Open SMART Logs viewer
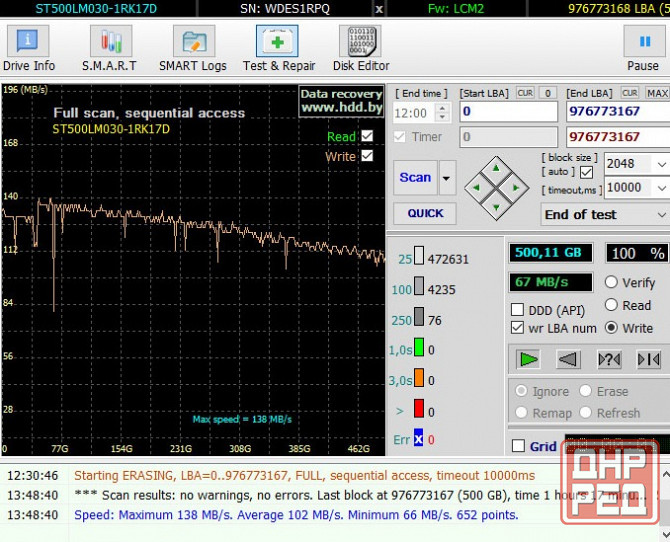 193,48
